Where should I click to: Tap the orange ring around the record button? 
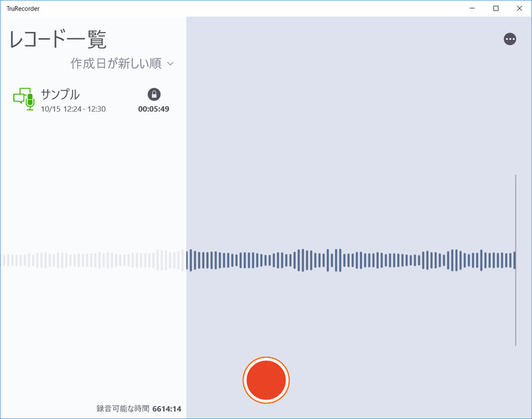pyautogui.click(x=267, y=358)
